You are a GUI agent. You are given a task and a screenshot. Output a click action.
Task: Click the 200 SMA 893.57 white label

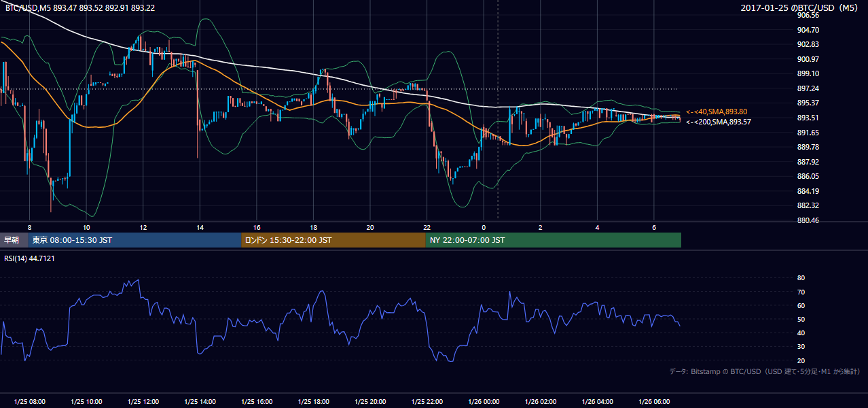[718, 122]
